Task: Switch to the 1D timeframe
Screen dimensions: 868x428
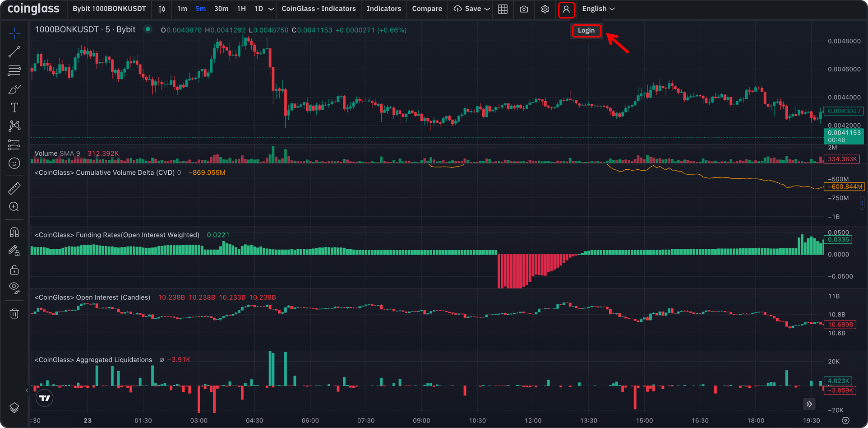Action: 259,9
